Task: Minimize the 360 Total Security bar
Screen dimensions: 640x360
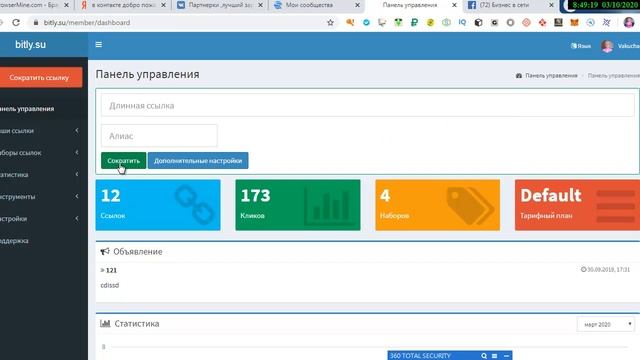Action: [x=506, y=356]
